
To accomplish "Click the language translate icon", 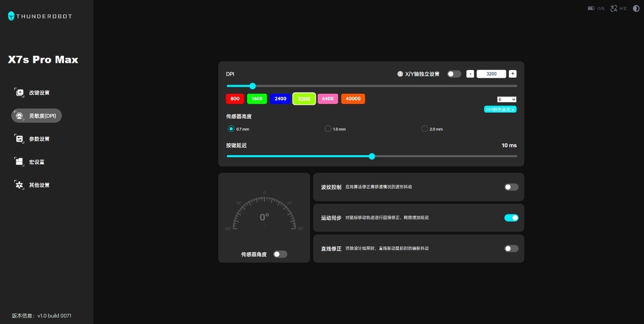I will [614, 9].
